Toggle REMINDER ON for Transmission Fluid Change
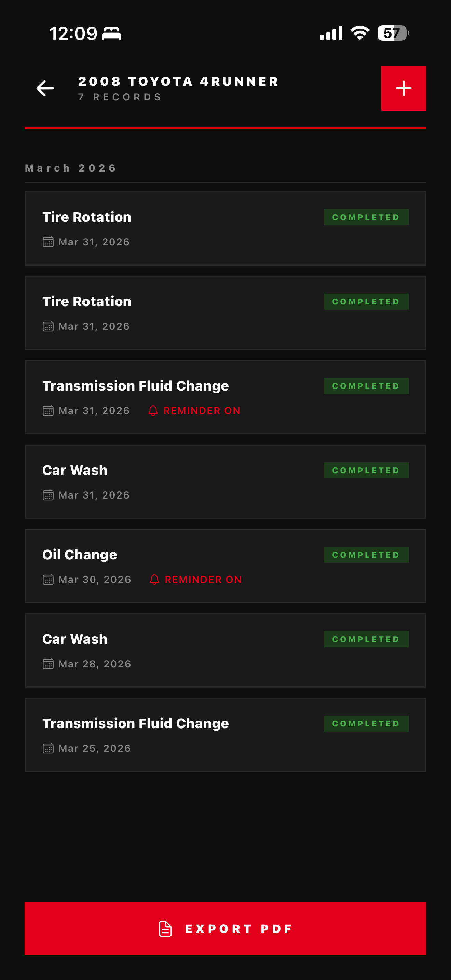Viewport: 451px width, 980px height. (x=194, y=410)
